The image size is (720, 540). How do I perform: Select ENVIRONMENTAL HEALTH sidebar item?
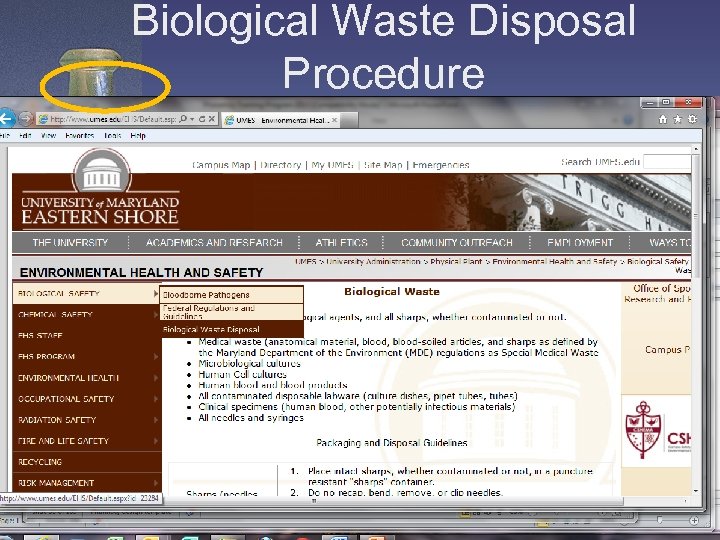[86, 378]
